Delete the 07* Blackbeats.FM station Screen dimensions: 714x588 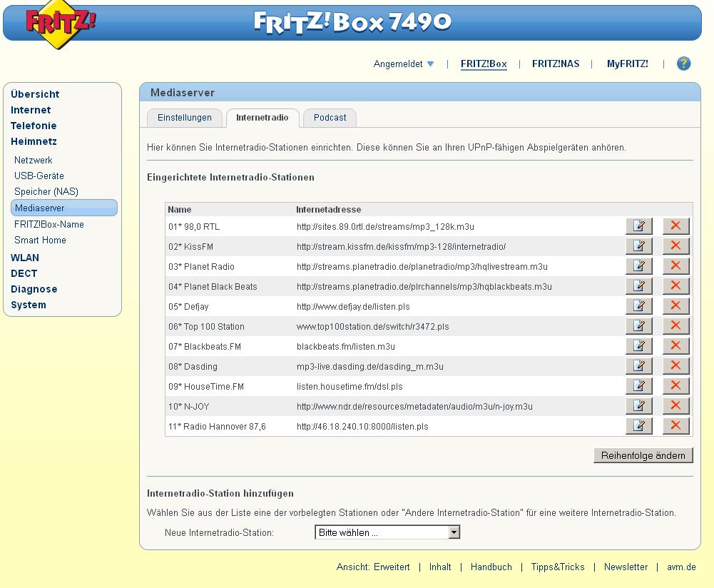(x=675, y=346)
